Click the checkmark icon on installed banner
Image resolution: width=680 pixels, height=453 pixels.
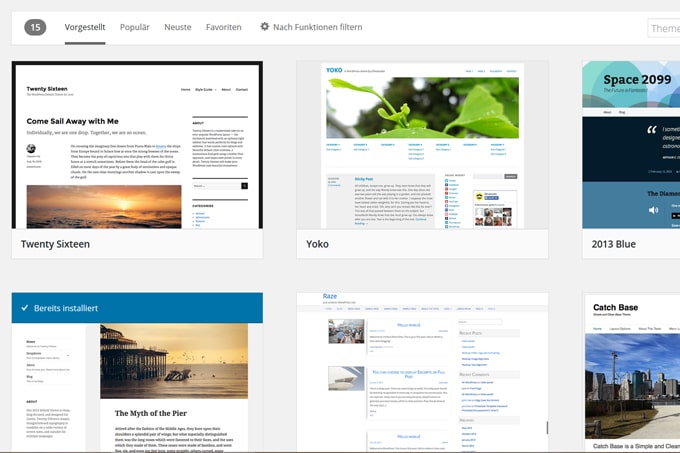pyautogui.click(x=24, y=308)
